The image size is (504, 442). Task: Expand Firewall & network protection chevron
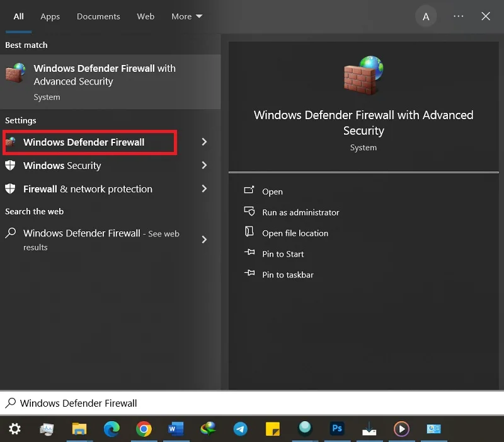click(x=204, y=189)
